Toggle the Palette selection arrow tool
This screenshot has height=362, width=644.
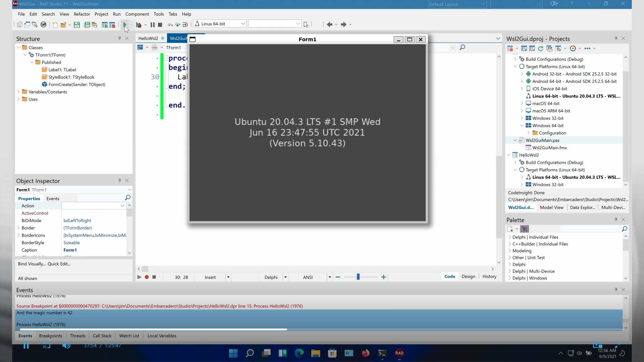[525, 229]
